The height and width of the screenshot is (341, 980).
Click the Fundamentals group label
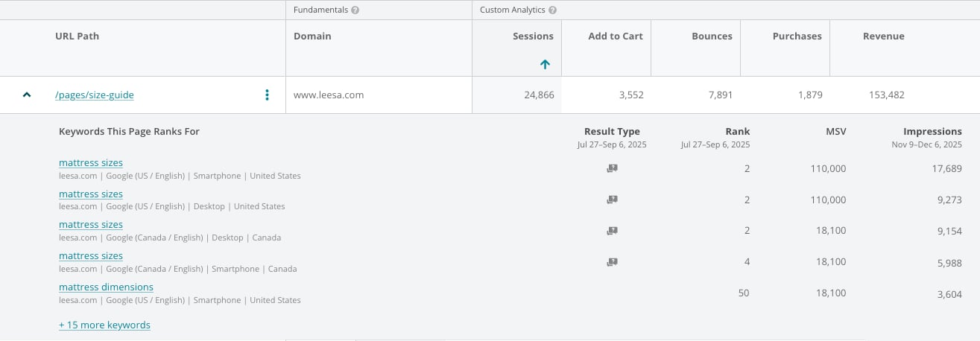(x=321, y=10)
